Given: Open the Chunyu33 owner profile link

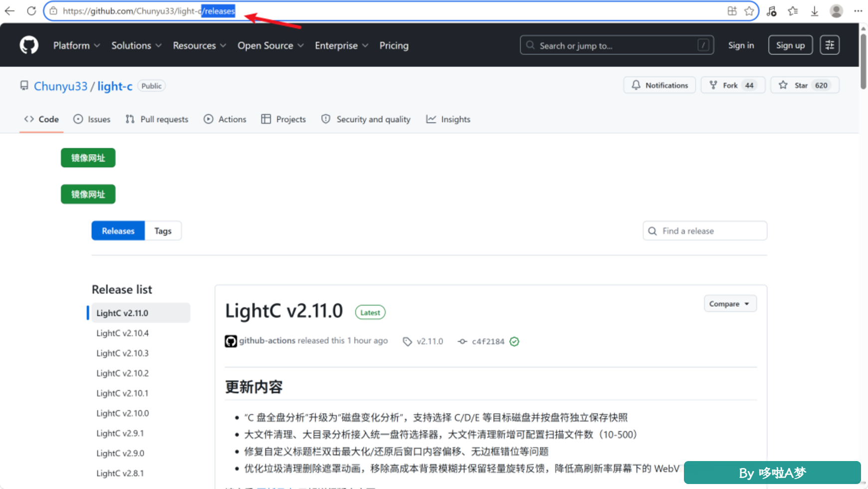Looking at the screenshot, I should (x=60, y=86).
